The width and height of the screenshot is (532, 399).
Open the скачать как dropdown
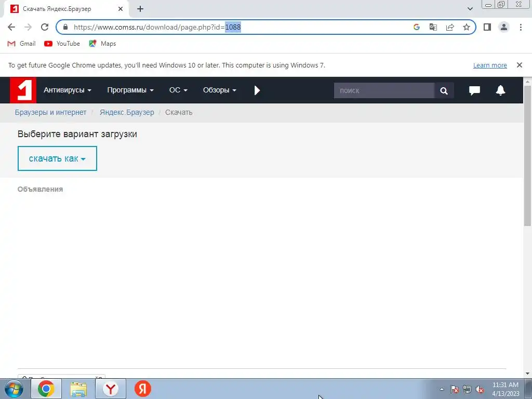tap(57, 158)
